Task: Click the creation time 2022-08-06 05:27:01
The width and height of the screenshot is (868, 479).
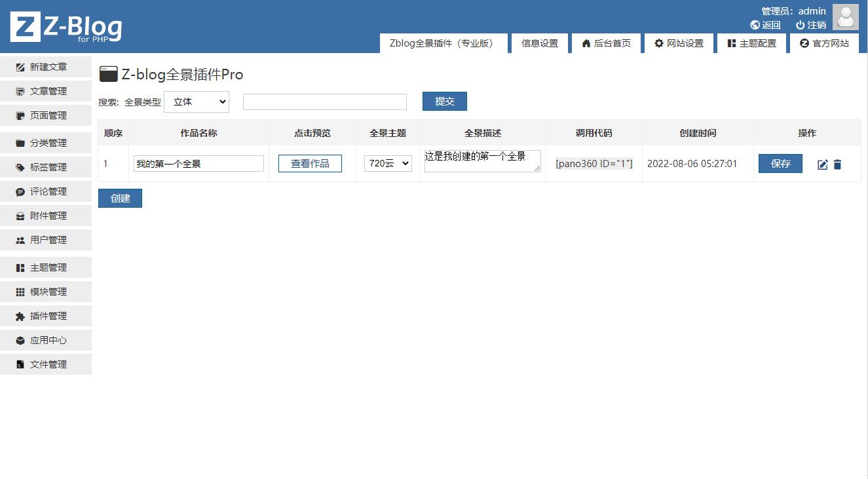Action: point(692,164)
